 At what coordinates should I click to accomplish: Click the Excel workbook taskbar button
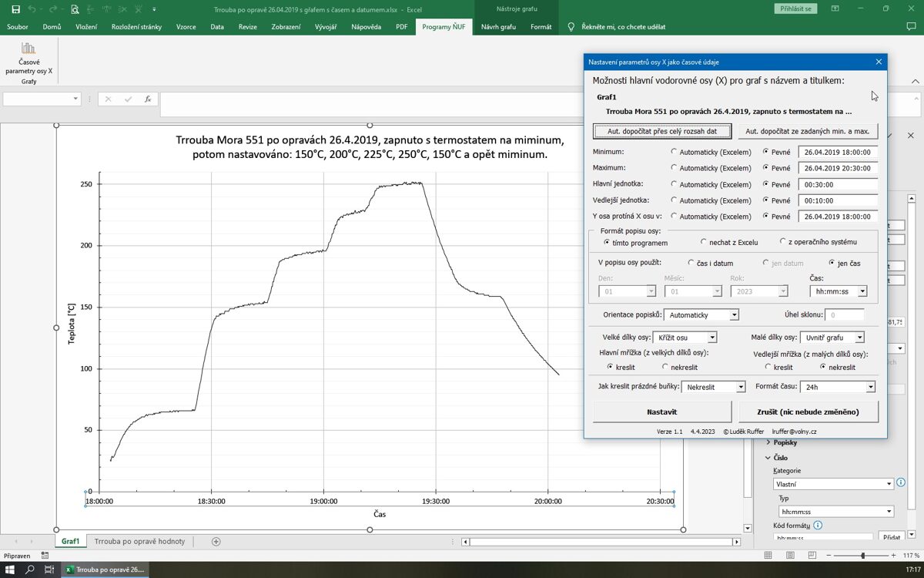tap(105, 570)
